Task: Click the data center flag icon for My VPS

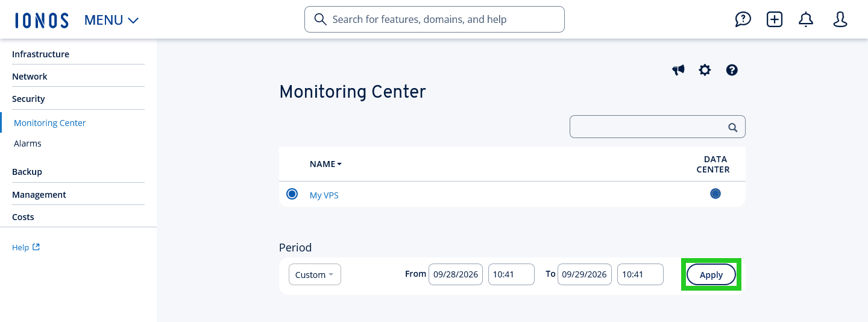Action: (715, 194)
